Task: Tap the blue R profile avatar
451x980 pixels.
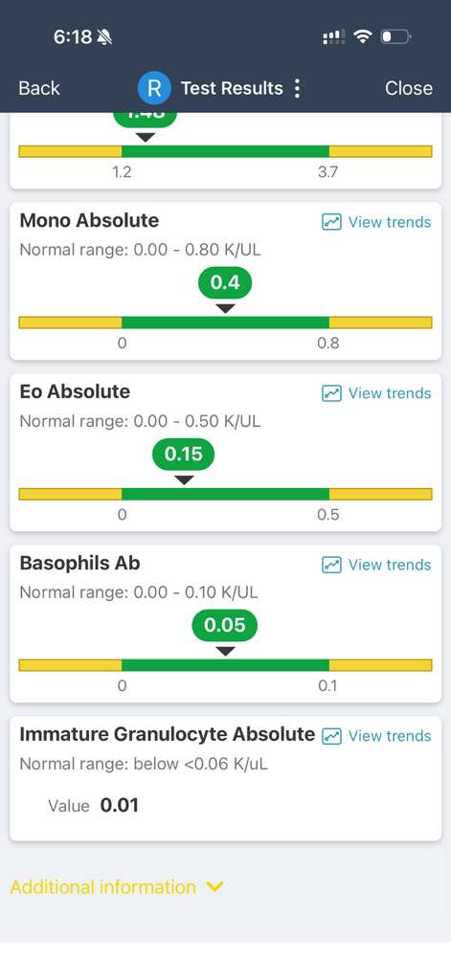Action: click(154, 88)
